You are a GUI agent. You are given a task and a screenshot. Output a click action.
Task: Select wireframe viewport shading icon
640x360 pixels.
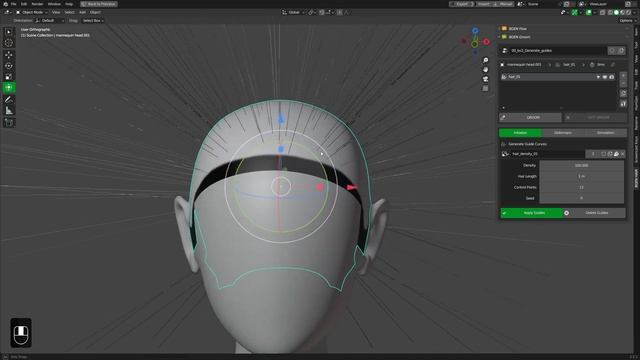pos(610,13)
